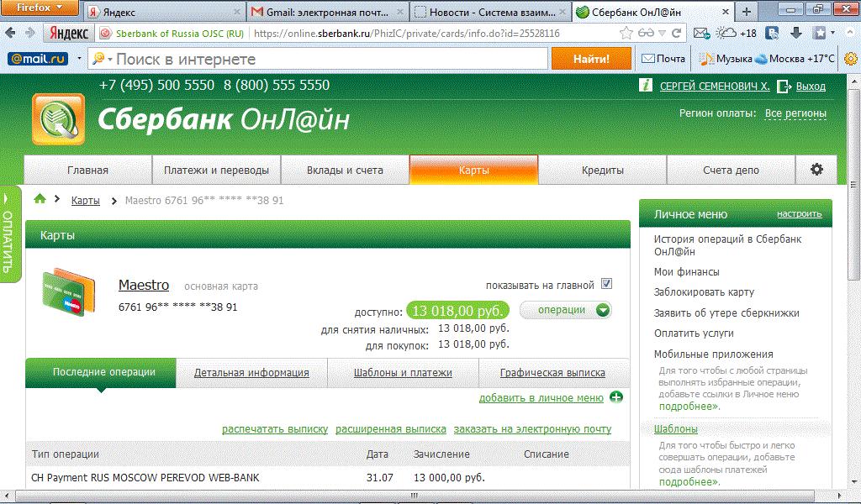The image size is (861, 504).
Task: Open mail.ru toolbar settings gear
Action: 851,59
